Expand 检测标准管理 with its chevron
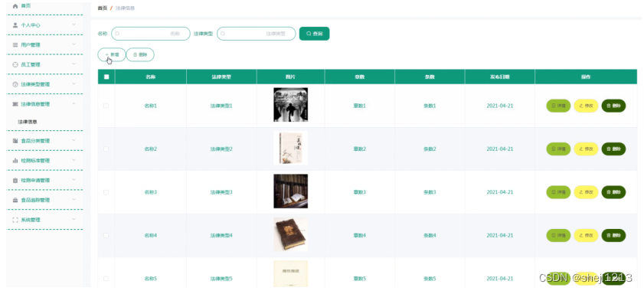The height and width of the screenshot is (291, 644). 74,160
